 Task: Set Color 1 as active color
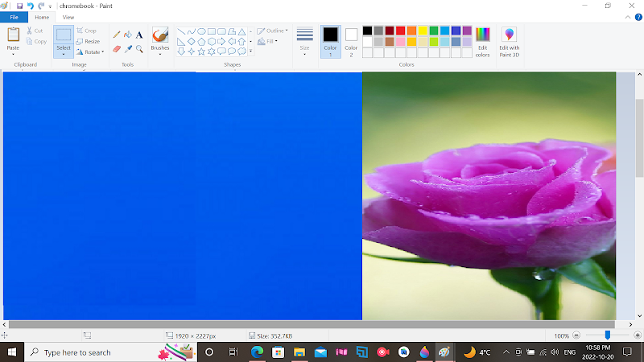(330, 39)
